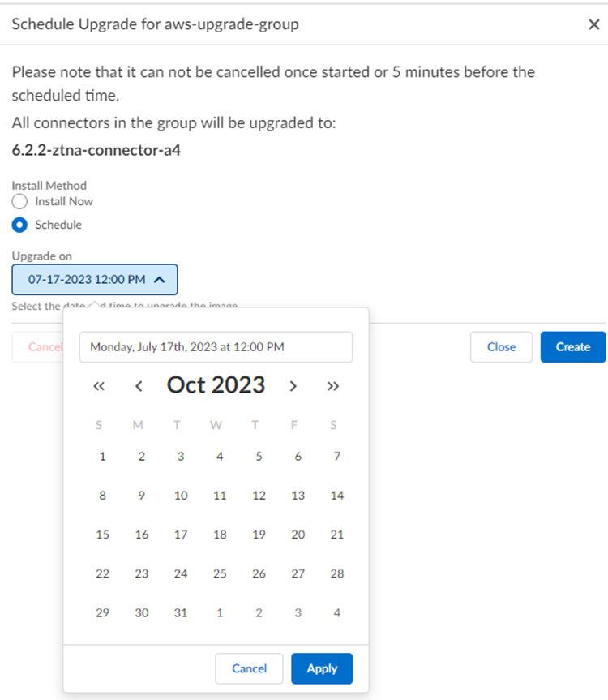The height and width of the screenshot is (700, 608).
Task: Cancel the date picker selection
Action: (249, 668)
